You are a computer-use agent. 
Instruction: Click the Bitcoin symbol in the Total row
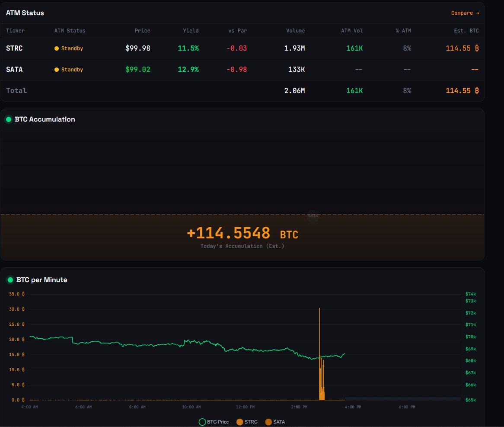coord(476,91)
